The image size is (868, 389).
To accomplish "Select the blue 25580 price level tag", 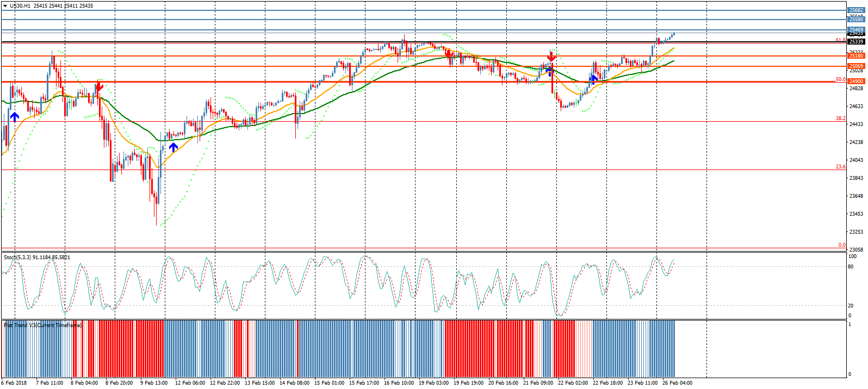I will point(855,20).
